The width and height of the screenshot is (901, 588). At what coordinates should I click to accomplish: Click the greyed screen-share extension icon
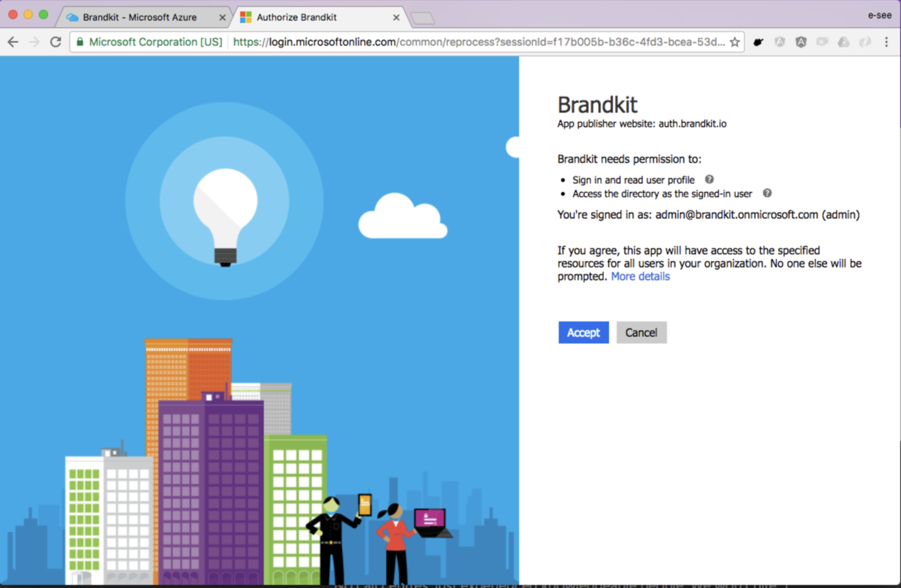tap(822, 42)
